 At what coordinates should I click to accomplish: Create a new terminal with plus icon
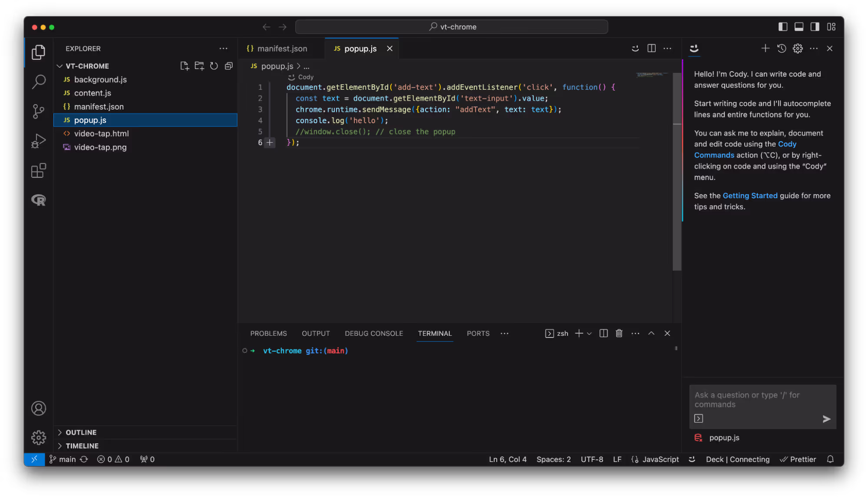point(579,333)
